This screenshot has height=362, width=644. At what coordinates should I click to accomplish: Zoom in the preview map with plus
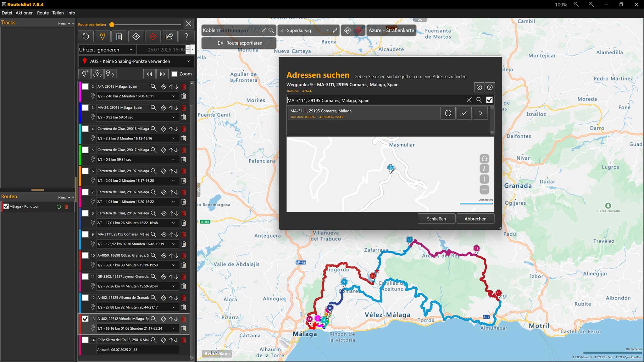click(x=485, y=179)
